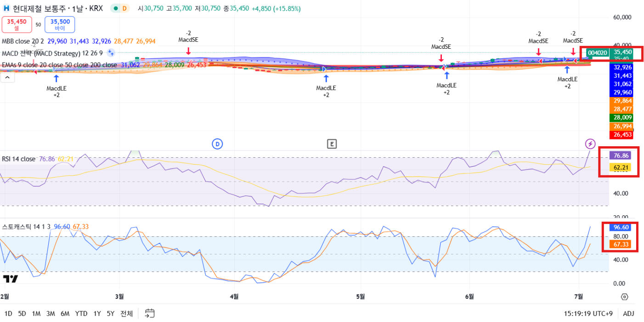The image size is (644, 322).
Task: Select the 5D time range
Action: coord(22,314)
